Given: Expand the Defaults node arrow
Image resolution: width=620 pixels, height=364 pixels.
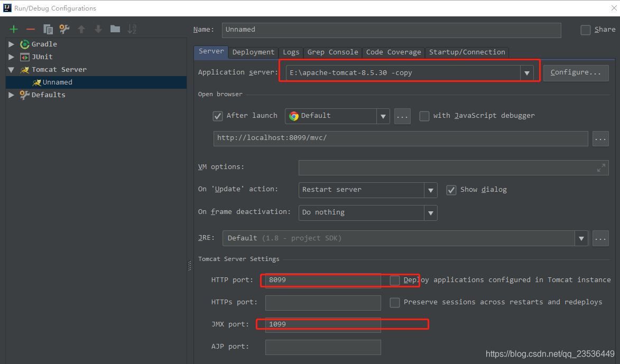Looking at the screenshot, I should point(12,95).
